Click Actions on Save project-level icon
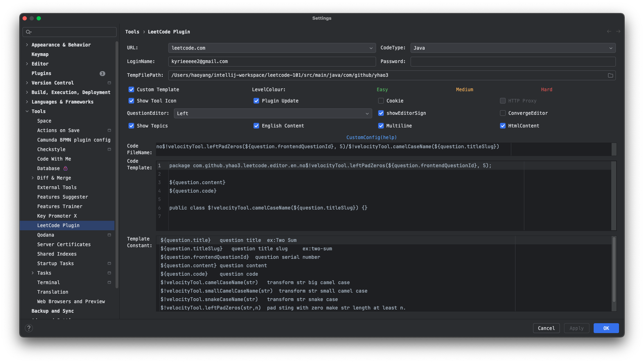Viewport: 644px width, 363px height. [109, 130]
